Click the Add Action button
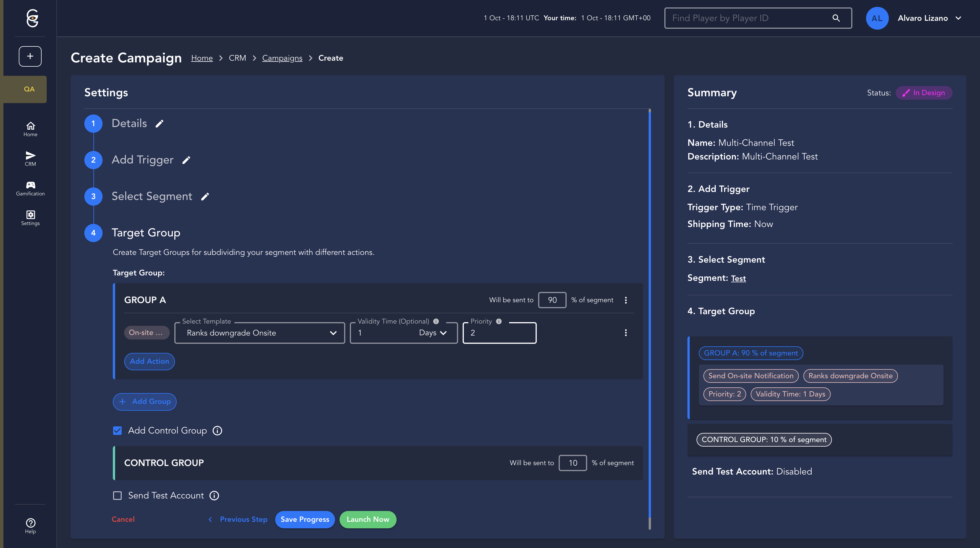Screen dimensions: 980x548 [x=149, y=361]
